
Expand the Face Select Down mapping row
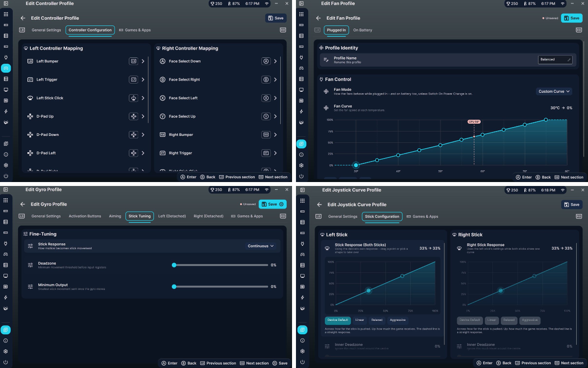click(x=218, y=61)
